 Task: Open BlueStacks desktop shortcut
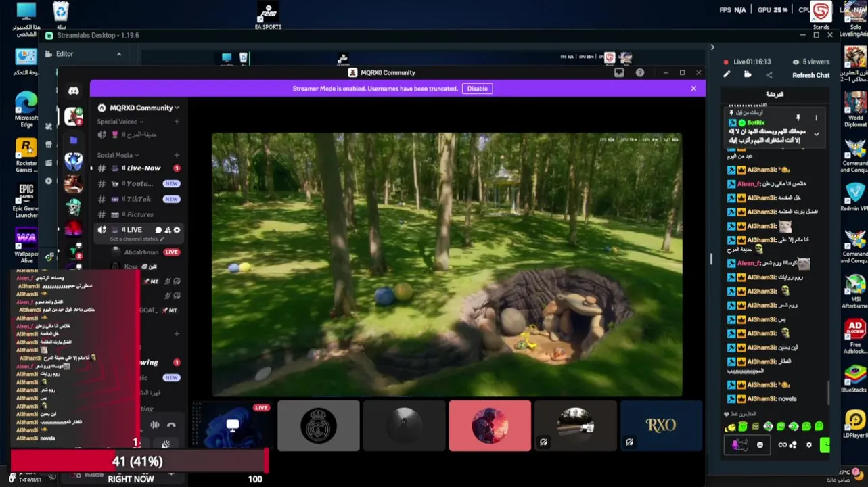[x=854, y=379]
